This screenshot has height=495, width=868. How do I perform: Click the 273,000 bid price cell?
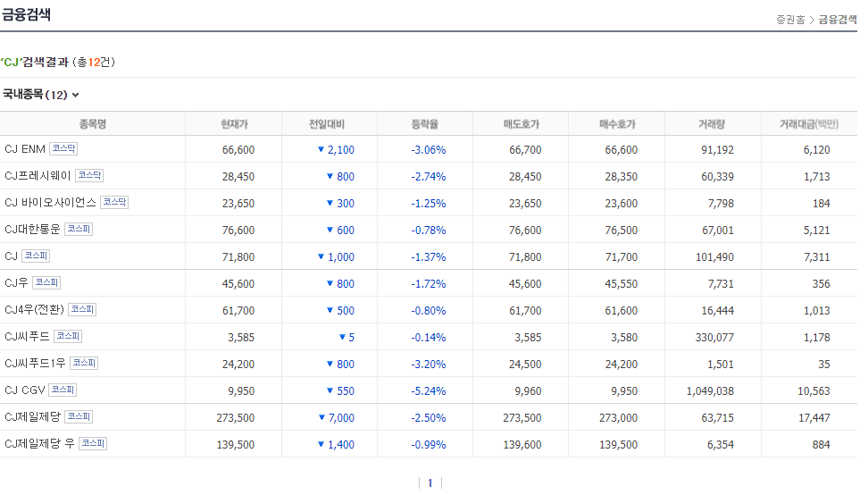[618, 417]
